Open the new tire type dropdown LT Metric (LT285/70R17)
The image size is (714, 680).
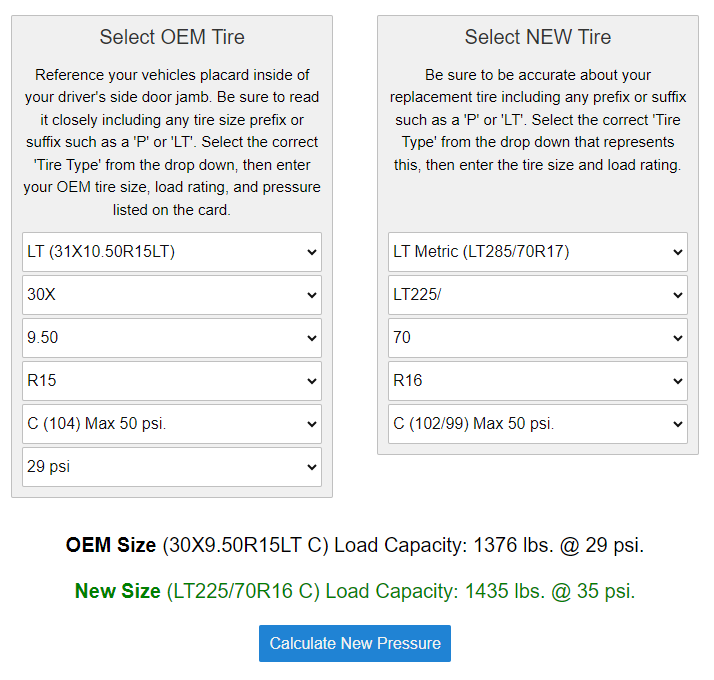pos(537,252)
